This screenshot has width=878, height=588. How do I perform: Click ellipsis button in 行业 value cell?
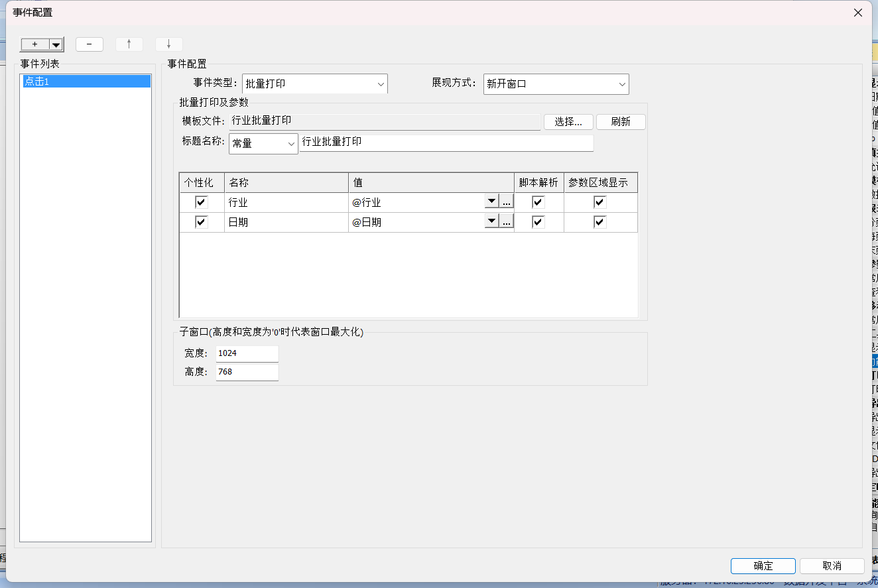pyautogui.click(x=507, y=202)
